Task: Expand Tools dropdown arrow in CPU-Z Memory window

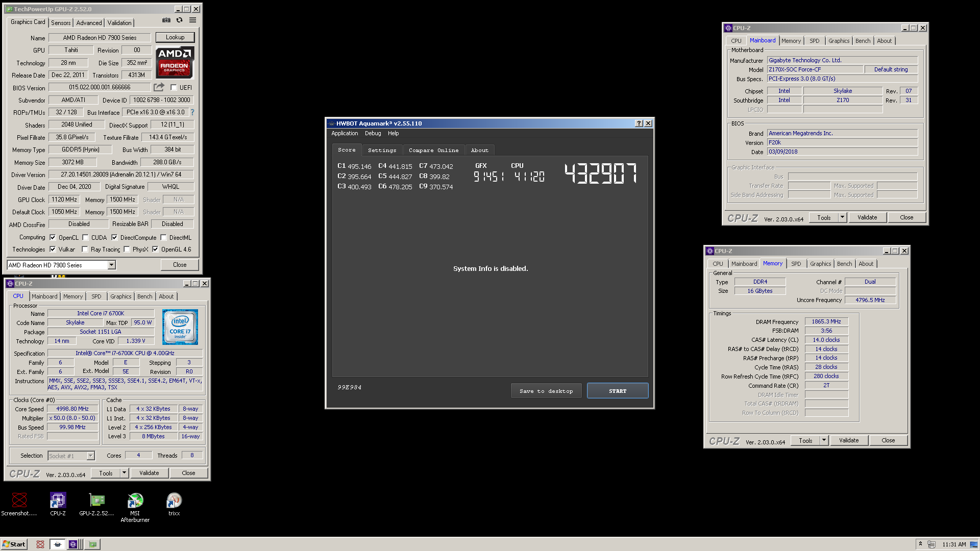Action: [x=824, y=440]
